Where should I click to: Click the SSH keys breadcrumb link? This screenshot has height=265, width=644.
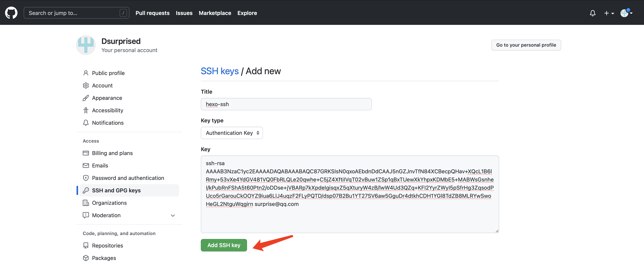(x=219, y=71)
